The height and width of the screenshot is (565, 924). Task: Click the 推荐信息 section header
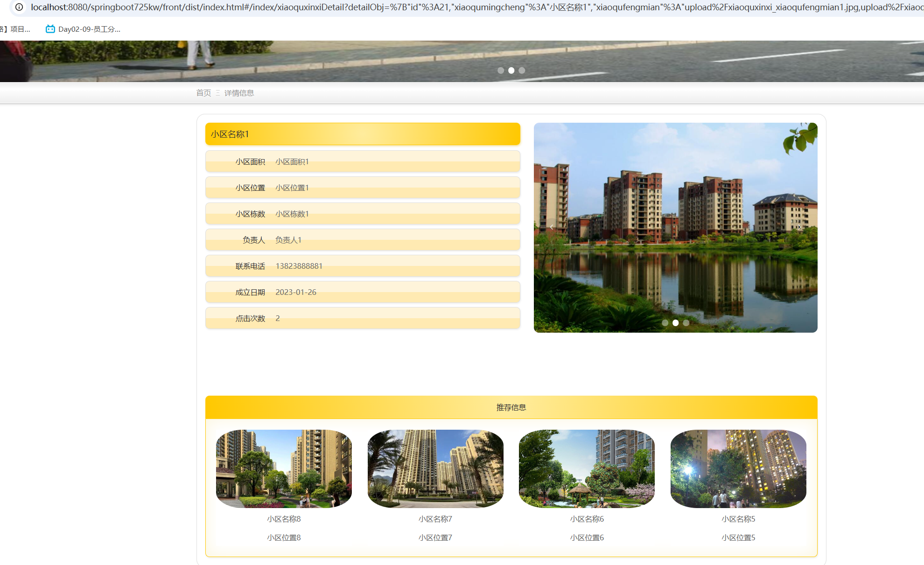(511, 407)
